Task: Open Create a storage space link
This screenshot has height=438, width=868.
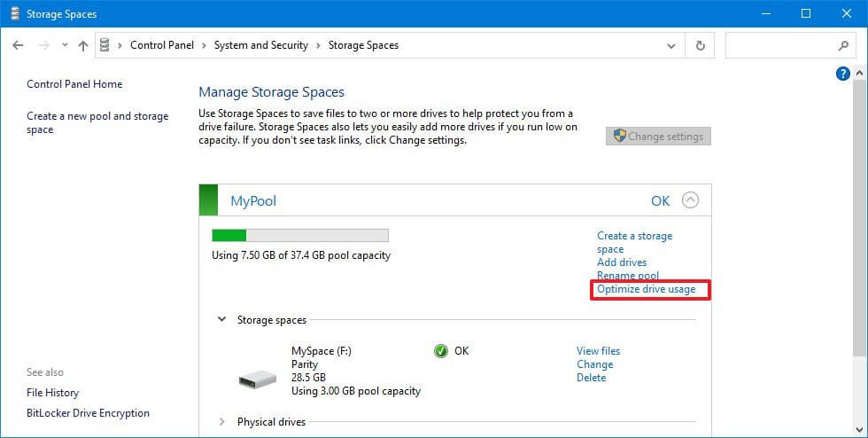Action: tap(634, 242)
